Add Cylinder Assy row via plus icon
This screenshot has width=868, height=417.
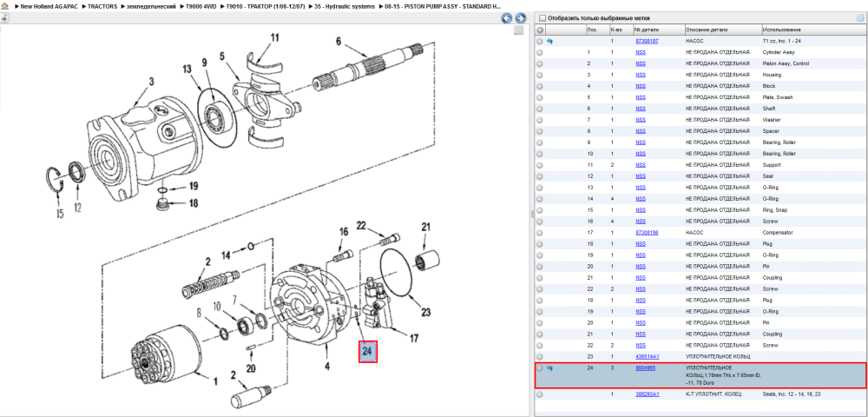point(540,52)
